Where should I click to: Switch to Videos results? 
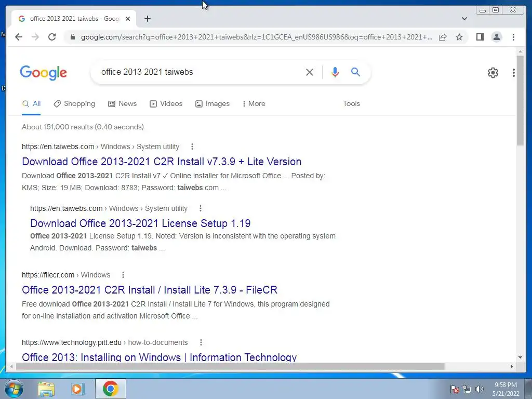pyautogui.click(x=166, y=104)
